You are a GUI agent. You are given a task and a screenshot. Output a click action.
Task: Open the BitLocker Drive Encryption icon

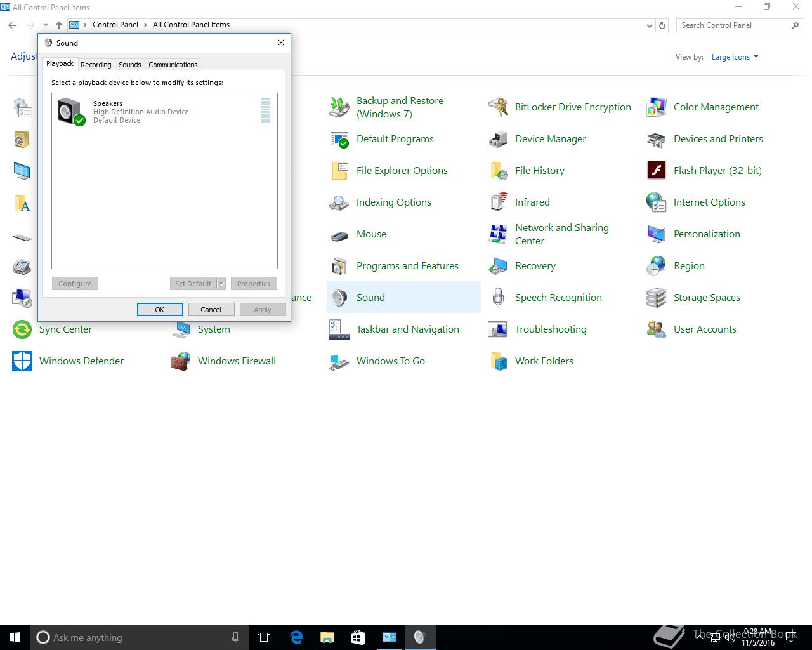[x=498, y=107]
